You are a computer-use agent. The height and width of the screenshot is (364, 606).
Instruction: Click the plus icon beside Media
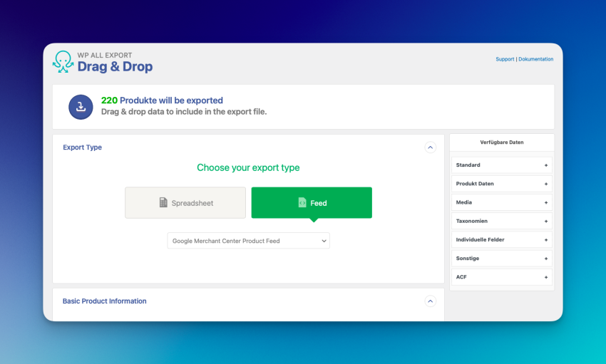(x=546, y=202)
